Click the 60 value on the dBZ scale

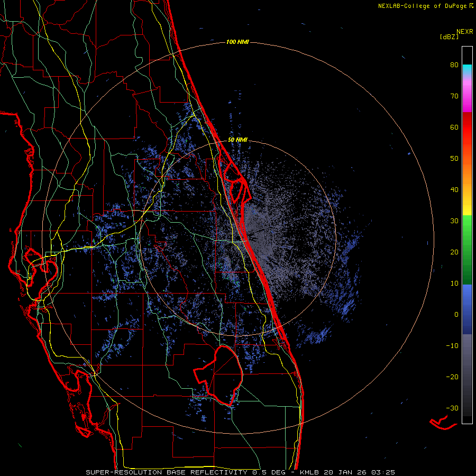click(454, 127)
